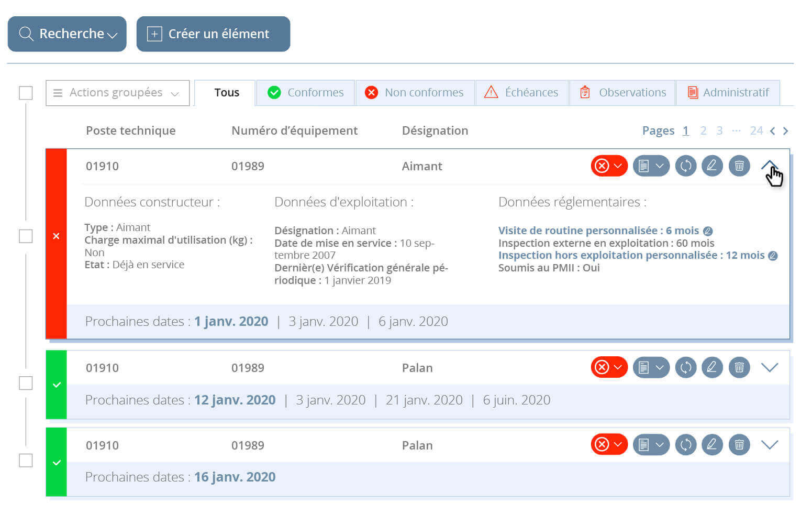Collapse the expanded Aimant row details
The height and width of the screenshot is (514, 812).
coord(769,166)
